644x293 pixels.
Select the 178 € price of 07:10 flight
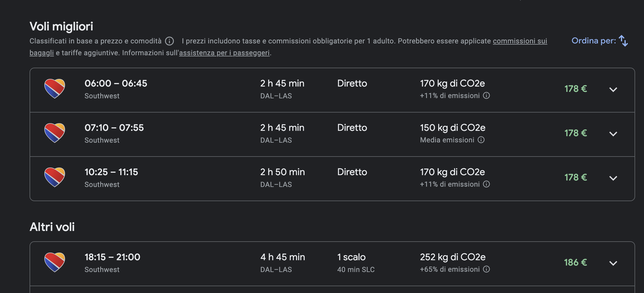point(575,133)
